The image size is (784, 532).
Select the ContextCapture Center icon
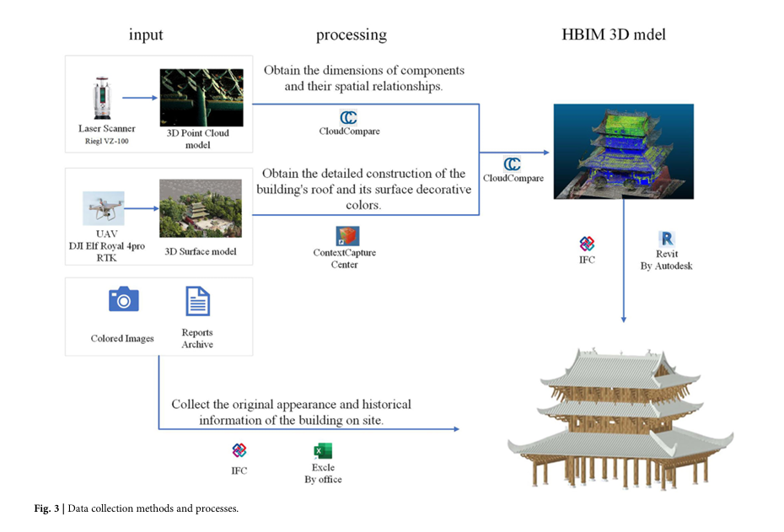[x=346, y=235]
